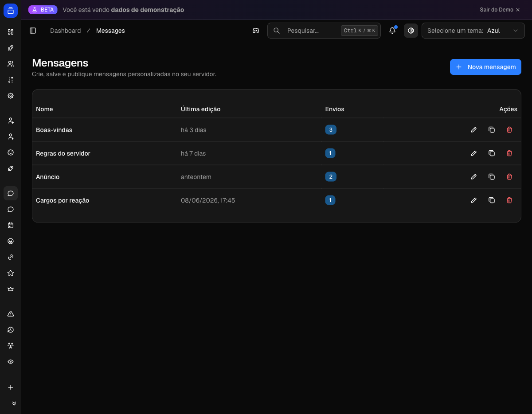This screenshot has height=414, width=532.
Task: Click the Envios badge 3 for Boas-vindas
Action: pyautogui.click(x=331, y=130)
